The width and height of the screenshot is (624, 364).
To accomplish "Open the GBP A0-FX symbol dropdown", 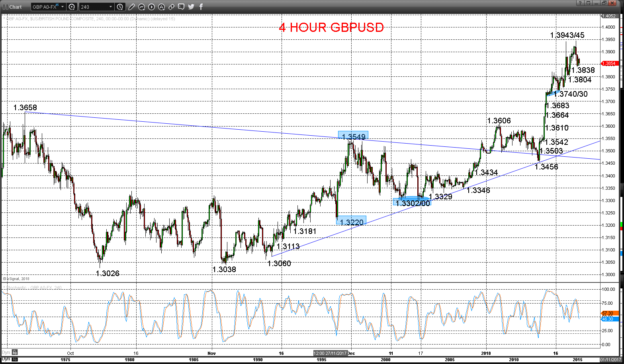I will click(63, 7).
